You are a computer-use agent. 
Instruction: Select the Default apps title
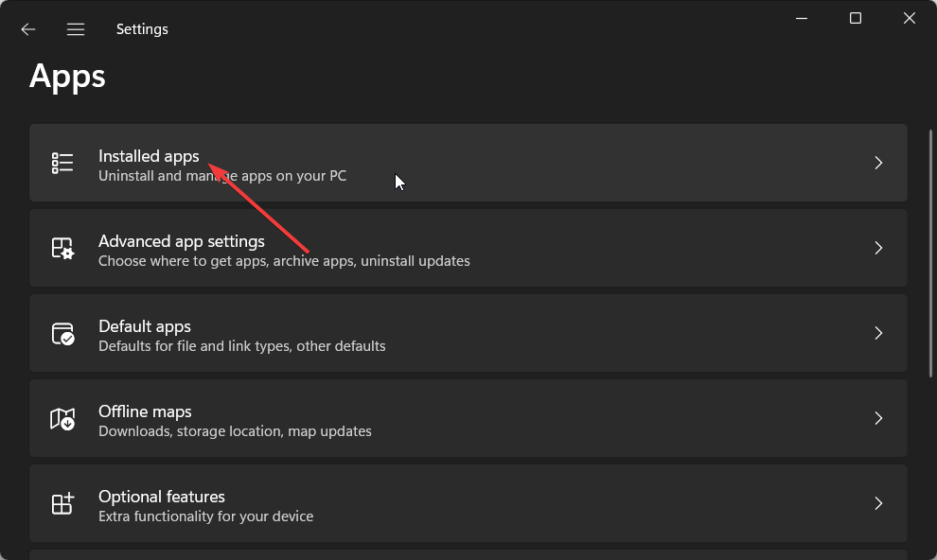(145, 326)
